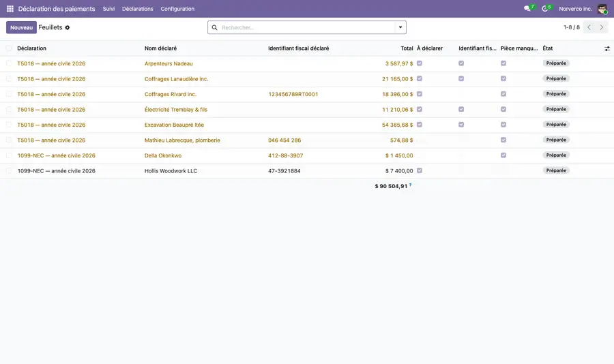Expand the search options dropdown arrow
This screenshot has height=364, width=614.
(400, 27)
